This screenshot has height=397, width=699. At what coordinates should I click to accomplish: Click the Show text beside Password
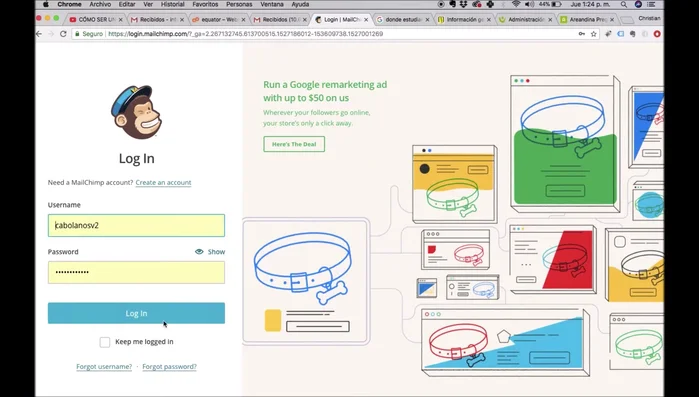click(216, 252)
